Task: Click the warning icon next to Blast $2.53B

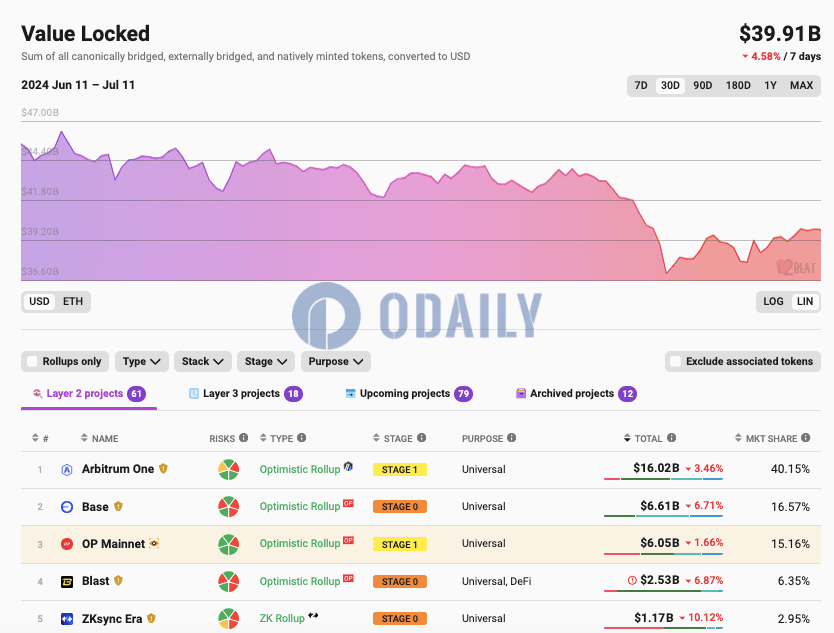Action: 632,580
